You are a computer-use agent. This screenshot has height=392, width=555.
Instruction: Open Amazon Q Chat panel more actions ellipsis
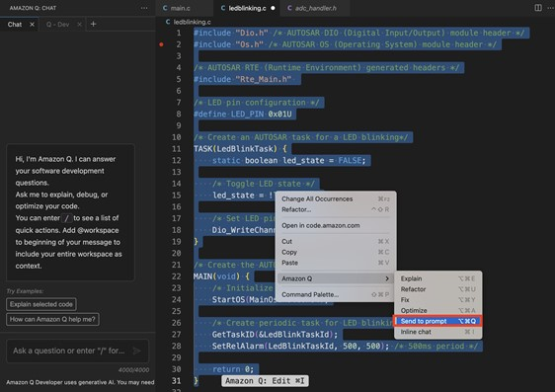(x=144, y=8)
